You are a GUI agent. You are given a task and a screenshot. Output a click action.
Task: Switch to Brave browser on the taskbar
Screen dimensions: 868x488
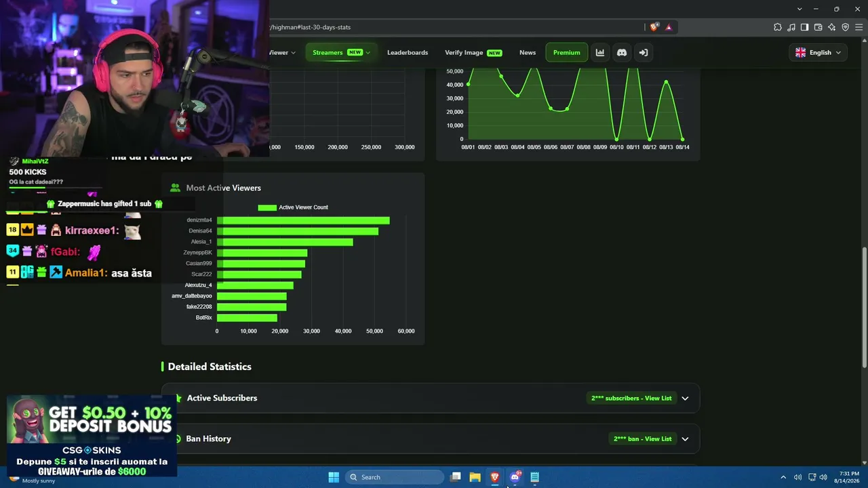point(495,477)
